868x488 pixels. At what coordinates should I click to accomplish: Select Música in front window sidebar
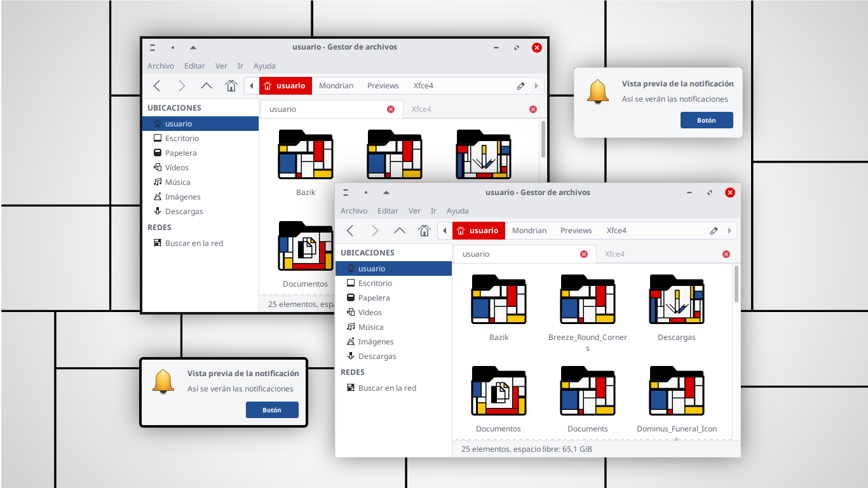click(393, 327)
